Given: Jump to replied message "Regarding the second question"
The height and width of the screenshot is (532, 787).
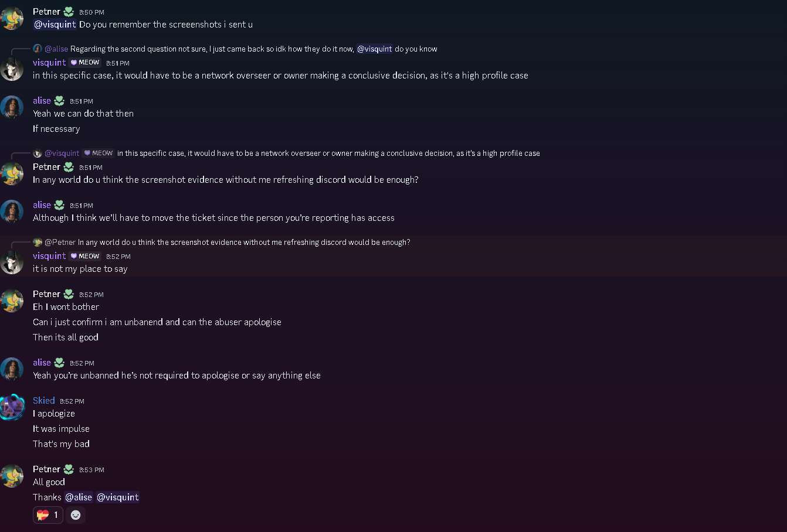Looking at the screenshot, I should [211, 49].
